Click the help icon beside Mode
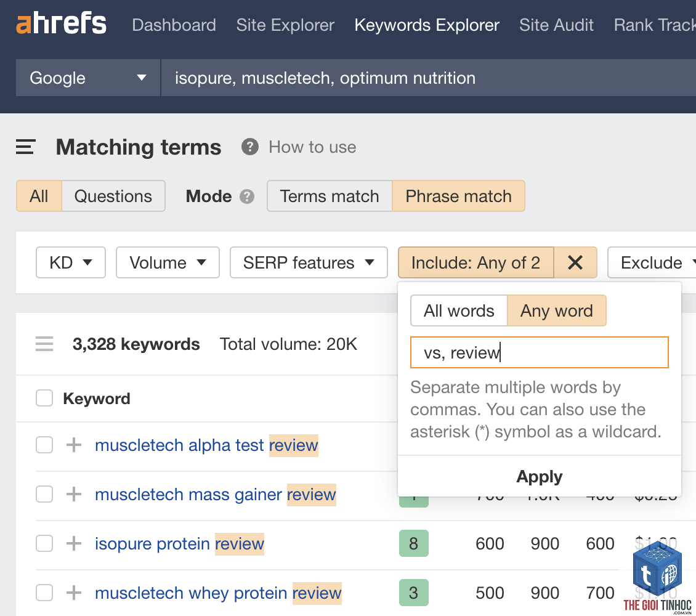Image resolution: width=696 pixels, height=616 pixels. click(247, 196)
